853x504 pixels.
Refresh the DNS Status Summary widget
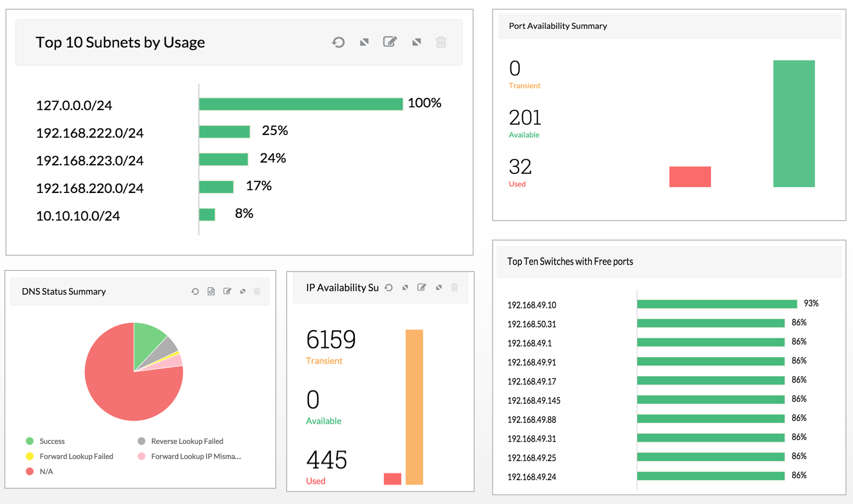[x=195, y=292]
